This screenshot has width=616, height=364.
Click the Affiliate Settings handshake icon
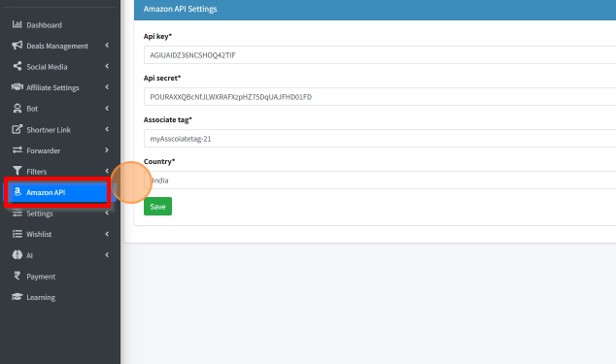click(x=17, y=86)
